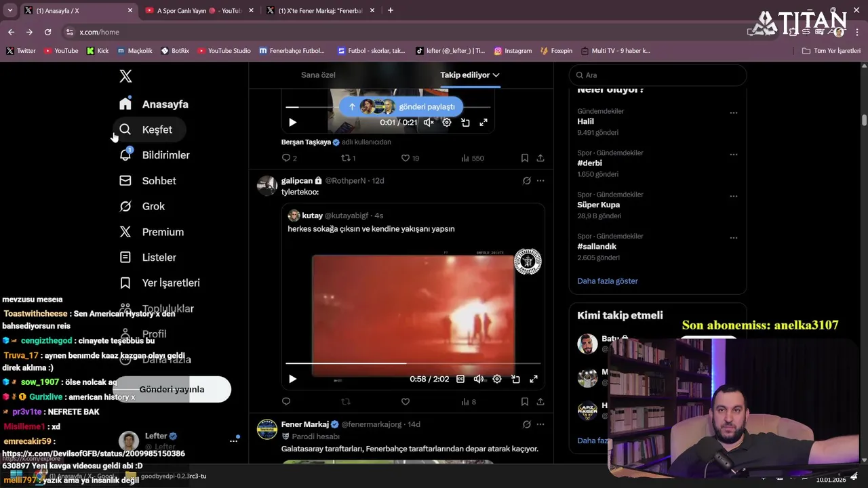Click the X logo in sidebar
The width and height of the screenshot is (868, 488).
[125, 76]
